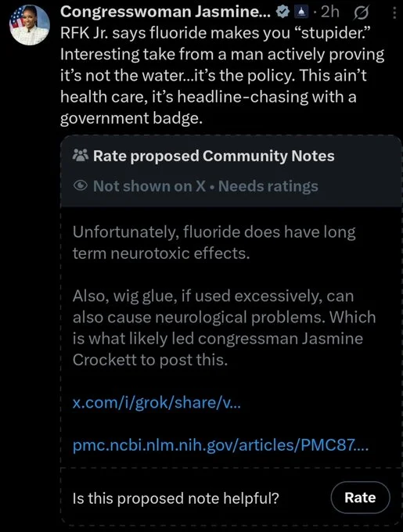The image size is (403, 532).
Task: Open the pmc.ncbi.nlm.nih.gov article link
Action: tap(221, 445)
